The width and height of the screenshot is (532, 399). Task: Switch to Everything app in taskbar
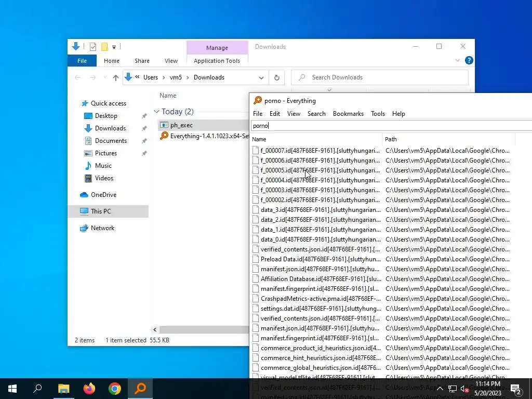pyautogui.click(x=140, y=389)
